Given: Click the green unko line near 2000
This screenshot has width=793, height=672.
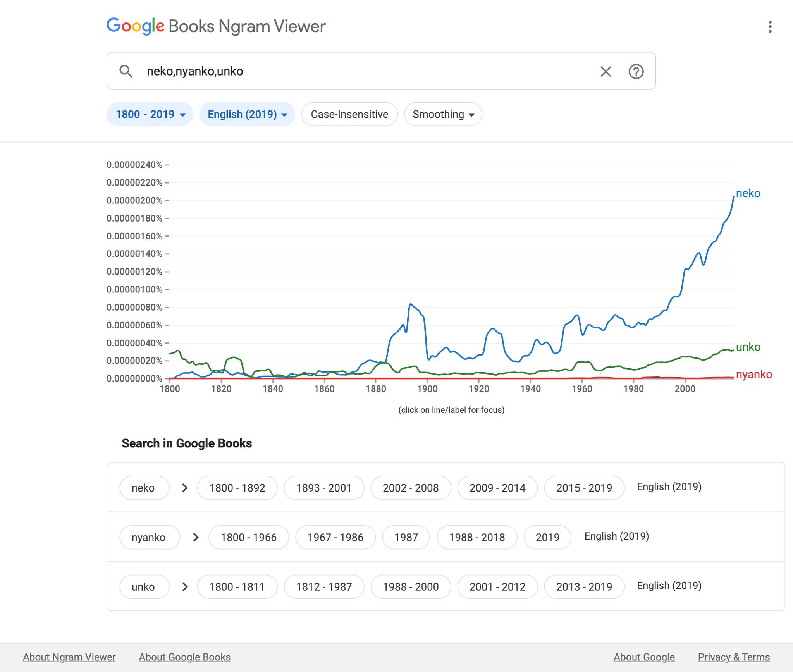Looking at the screenshot, I should tap(685, 357).
